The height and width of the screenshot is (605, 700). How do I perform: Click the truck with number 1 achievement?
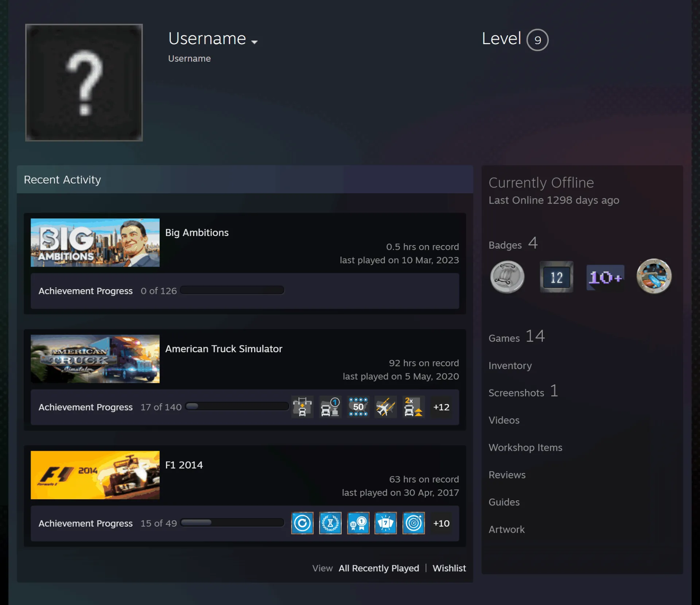[330, 407]
